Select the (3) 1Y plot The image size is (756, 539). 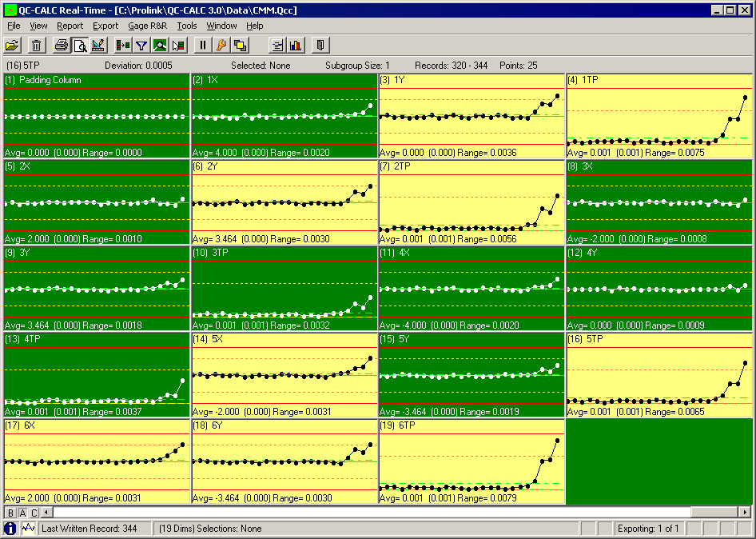click(x=472, y=116)
